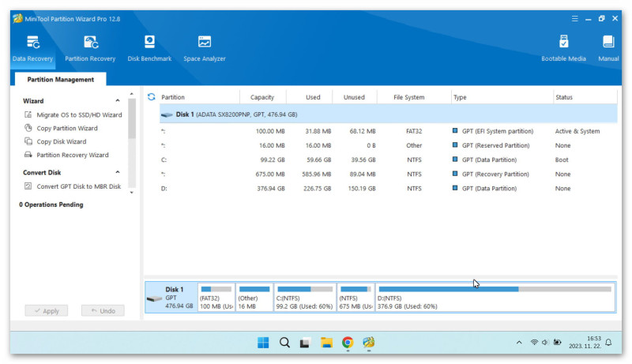Click the sidebar scroll-down arrow
Screen dimensions: 632x364
[x=131, y=193]
